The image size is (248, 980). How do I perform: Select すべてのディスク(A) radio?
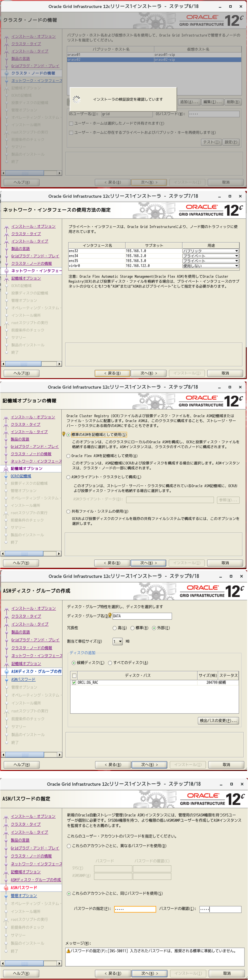pyautogui.click(x=110, y=663)
